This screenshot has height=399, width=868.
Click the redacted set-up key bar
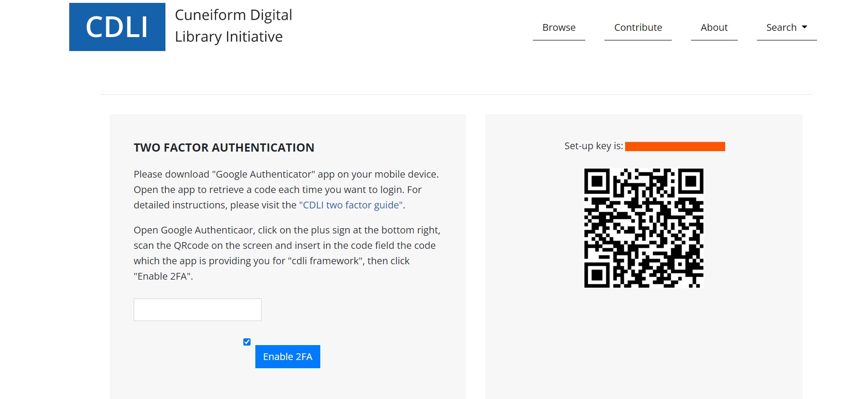[675, 146]
